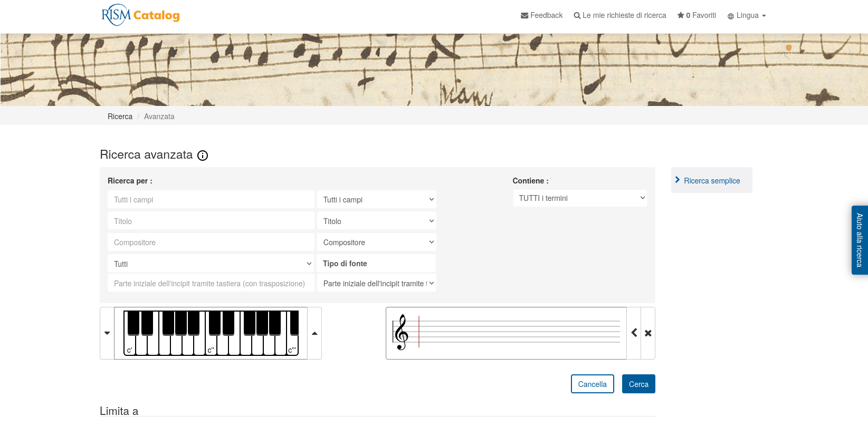Click the Limita a section heading
This screenshot has height=426, width=868.
[119, 411]
